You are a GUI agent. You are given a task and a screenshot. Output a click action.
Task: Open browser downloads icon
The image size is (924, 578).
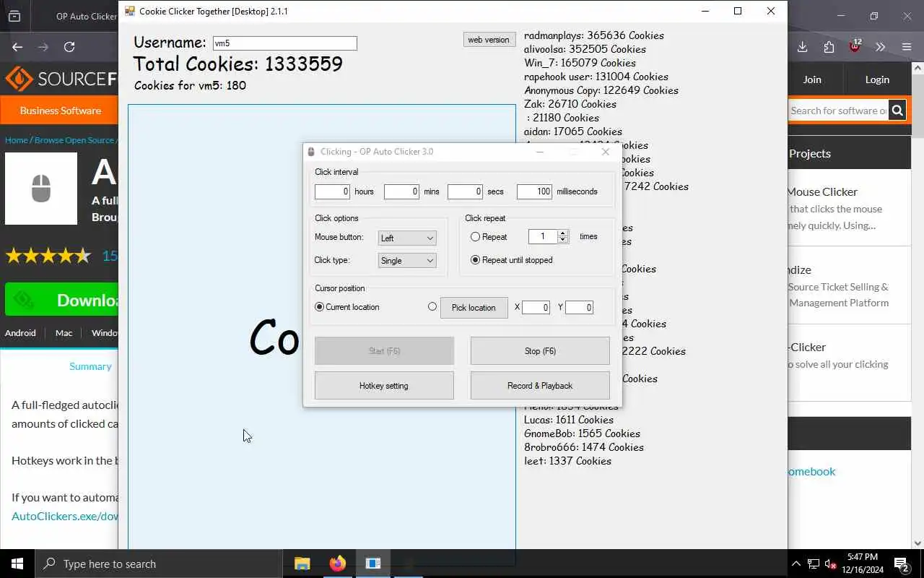tap(802, 47)
